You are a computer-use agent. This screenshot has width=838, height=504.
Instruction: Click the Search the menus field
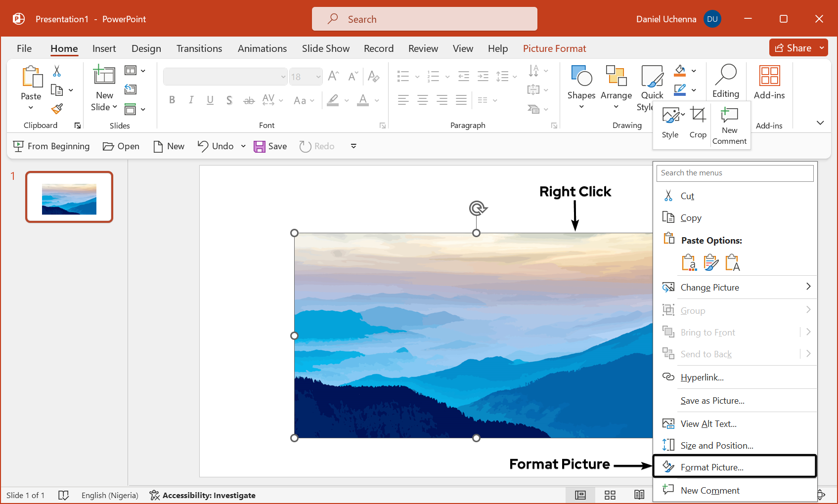tap(735, 173)
